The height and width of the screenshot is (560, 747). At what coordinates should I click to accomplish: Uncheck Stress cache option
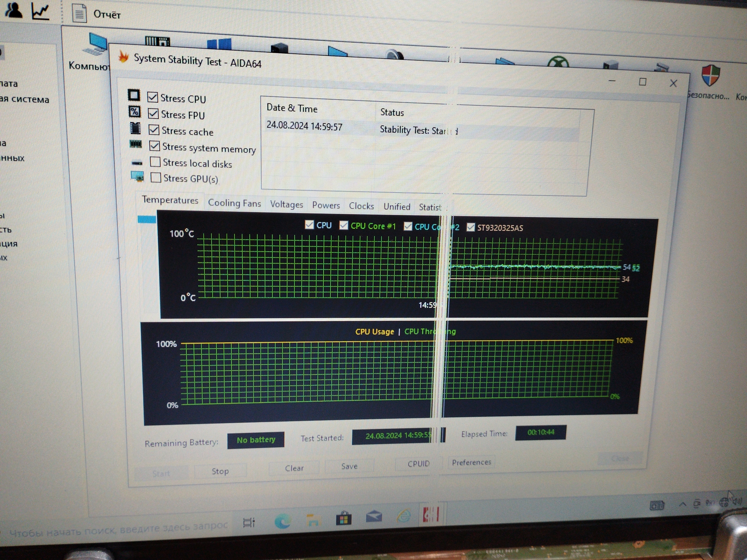(x=154, y=129)
